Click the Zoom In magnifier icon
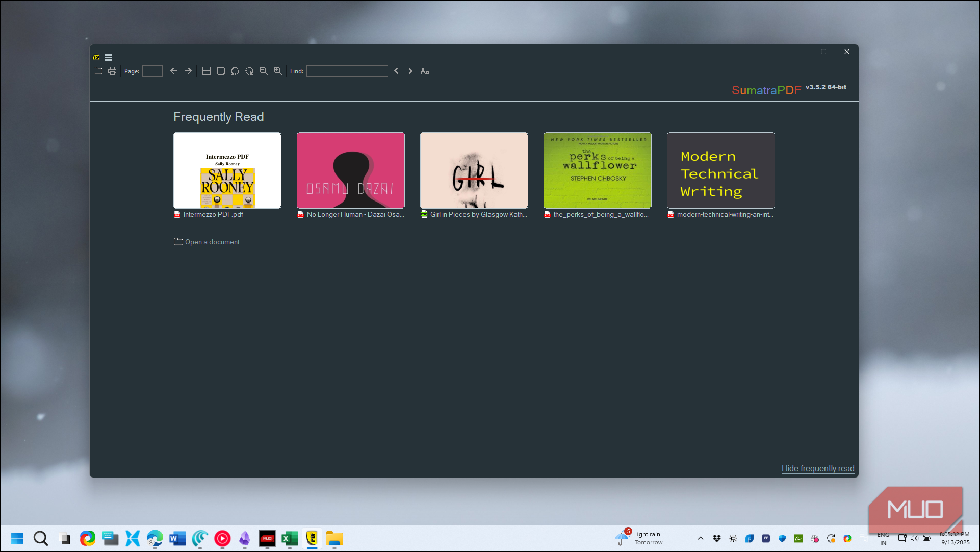Screen dimensions: 980x552 278,71
